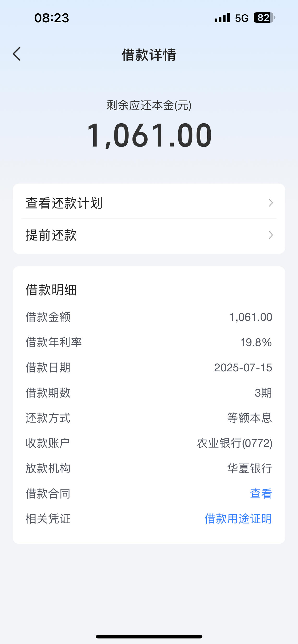Tap the 5G network indicator

point(242,18)
